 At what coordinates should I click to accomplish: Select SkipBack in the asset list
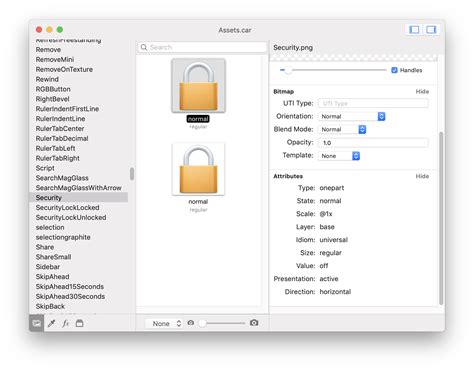(x=50, y=306)
